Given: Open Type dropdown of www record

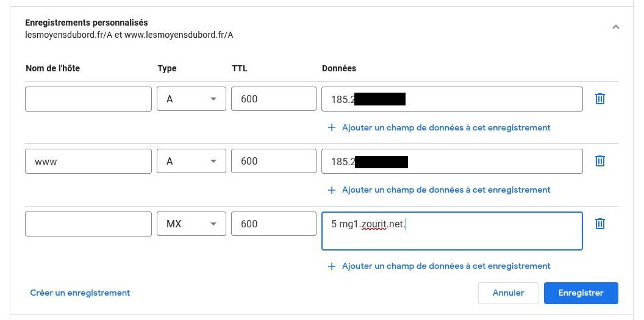Looking at the screenshot, I should point(191,161).
